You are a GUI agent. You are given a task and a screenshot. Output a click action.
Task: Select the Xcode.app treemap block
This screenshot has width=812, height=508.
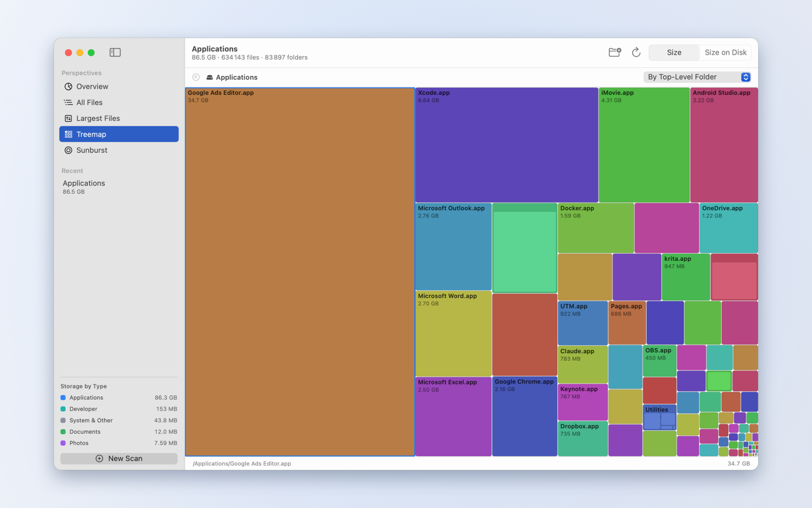pos(506,145)
